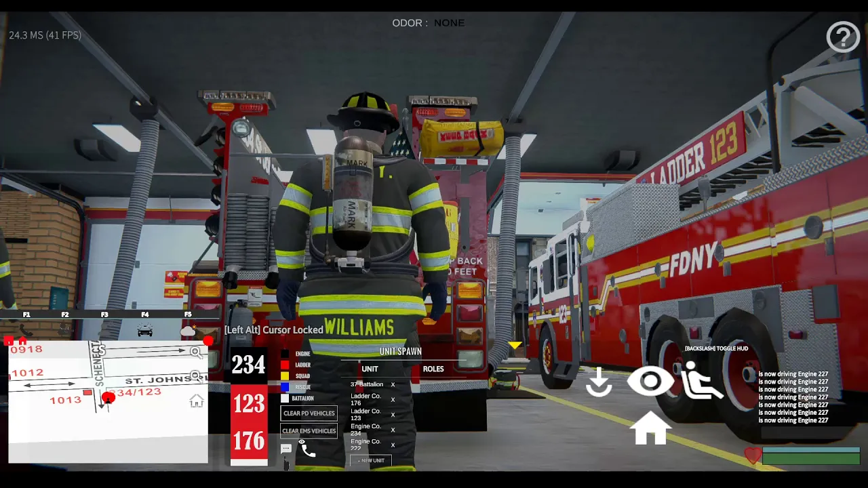Click the red circle at minimap corner
This screenshot has height=488, width=868.
[208, 340]
